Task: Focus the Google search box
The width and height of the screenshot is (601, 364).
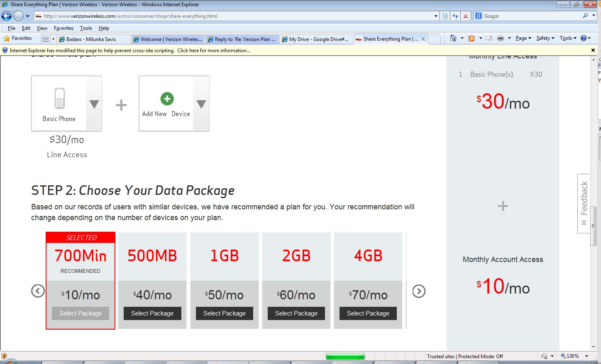Action: pyautogui.click(x=531, y=16)
